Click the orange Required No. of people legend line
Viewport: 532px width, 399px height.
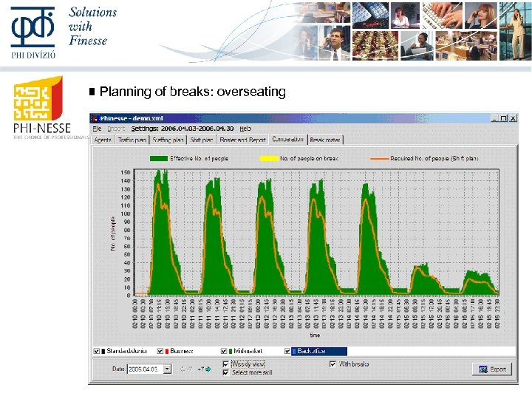pos(379,158)
